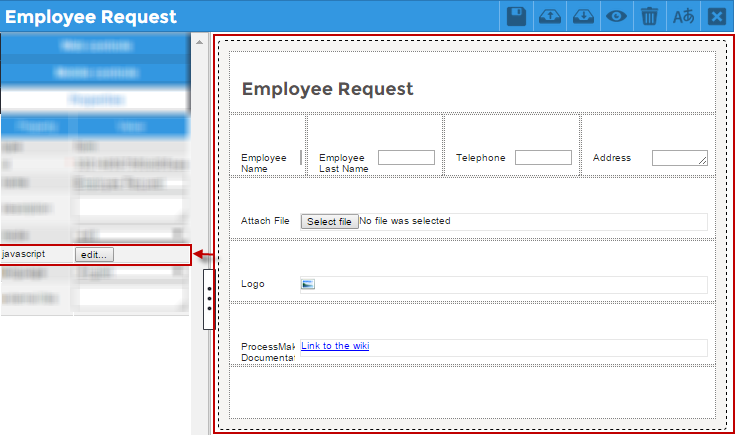Click the Export form upload tray icon
736x435 pixels.
[x=549, y=16]
